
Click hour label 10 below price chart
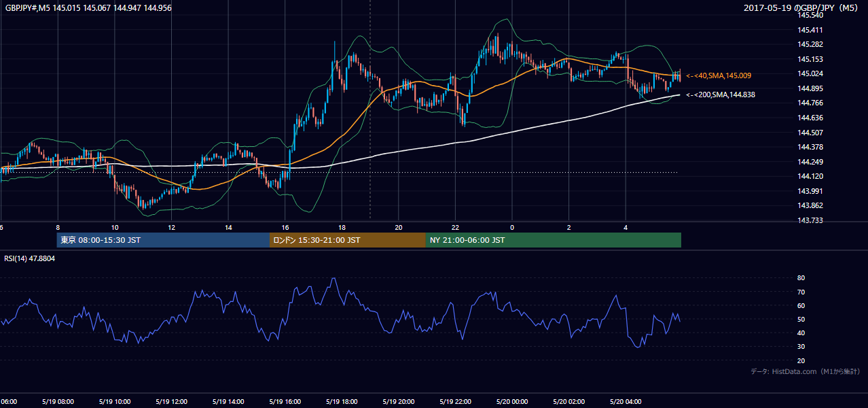[x=115, y=228]
